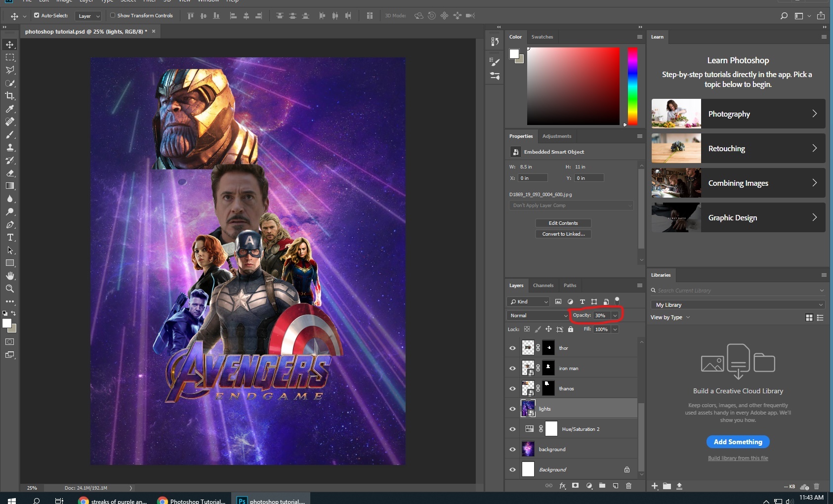Select the Brush tool
Image resolution: width=833 pixels, height=504 pixels.
point(10,134)
